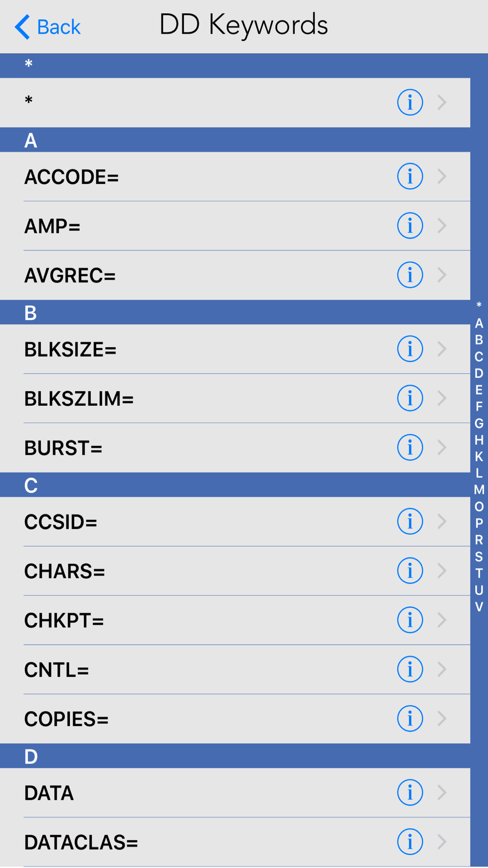Expand AVGREC= row via chevron

tap(442, 275)
